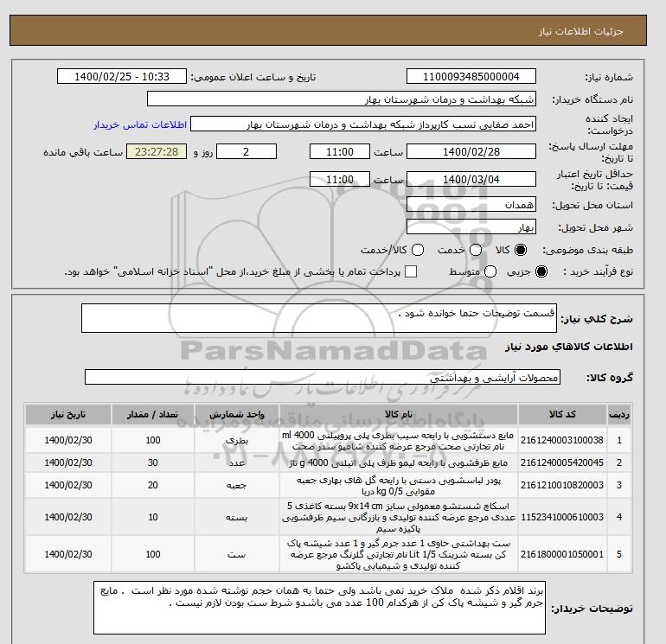The height and width of the screenshot is (644, 666).
Task: Click the washing sponge product name cell
Action: click(399, 517)
